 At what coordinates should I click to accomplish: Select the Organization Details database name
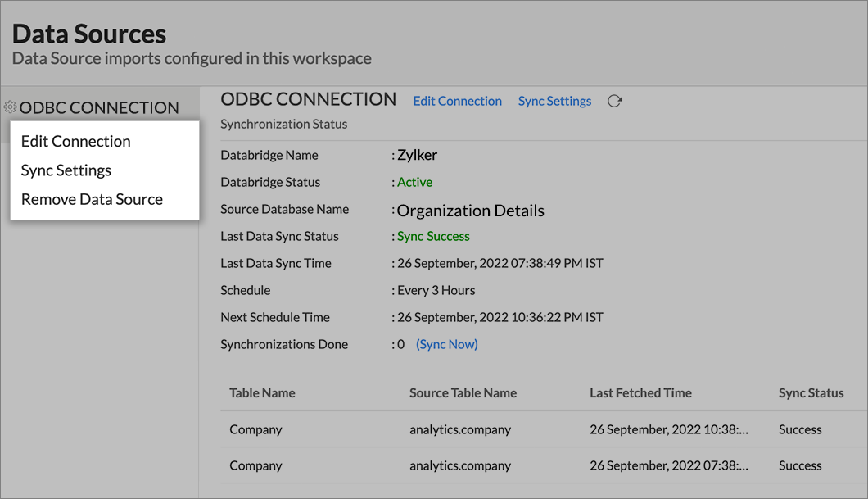tap(470, 210)
